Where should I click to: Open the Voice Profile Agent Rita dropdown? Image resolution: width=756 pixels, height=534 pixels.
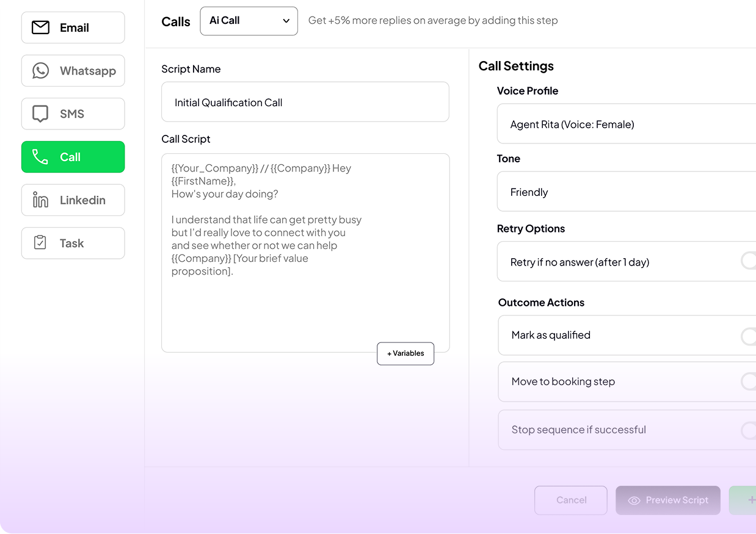point(626,124)
